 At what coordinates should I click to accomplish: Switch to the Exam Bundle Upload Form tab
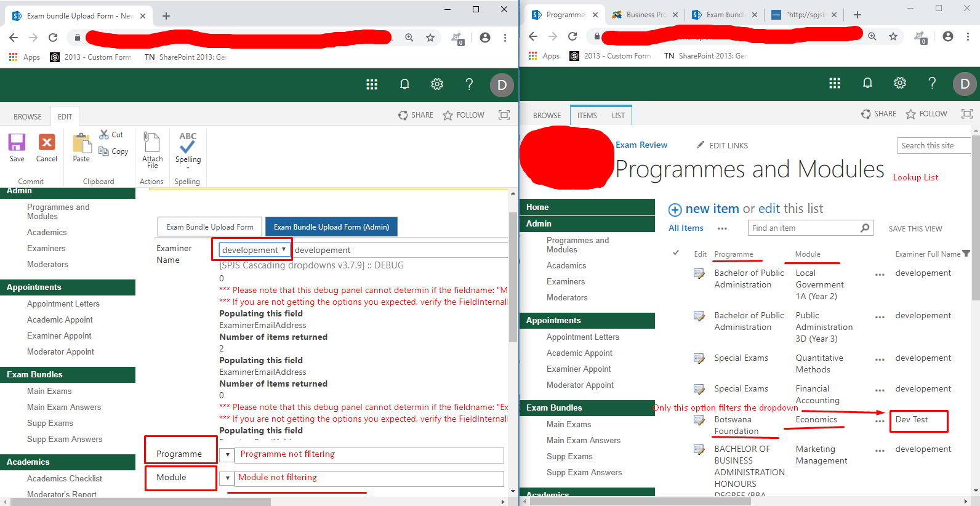210,227
